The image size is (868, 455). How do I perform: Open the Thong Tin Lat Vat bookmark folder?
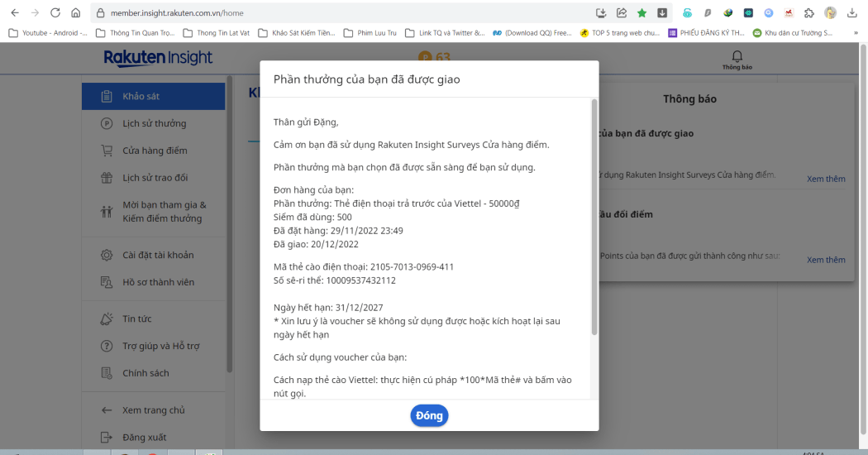(217, 33)
